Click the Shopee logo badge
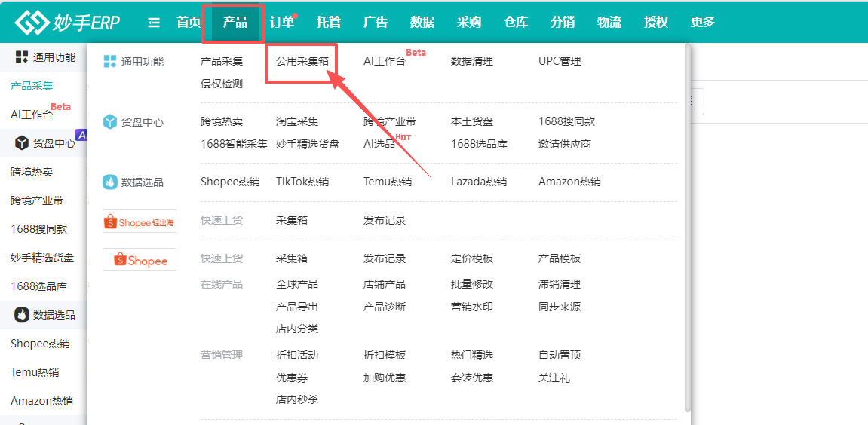 pos(140,259)
